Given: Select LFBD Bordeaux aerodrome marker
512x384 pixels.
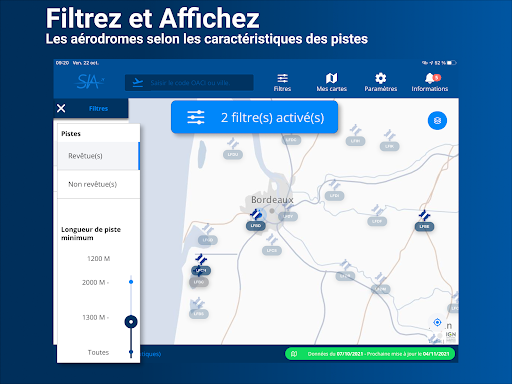Looking at the screenshot, I should (x=256, y=226).
